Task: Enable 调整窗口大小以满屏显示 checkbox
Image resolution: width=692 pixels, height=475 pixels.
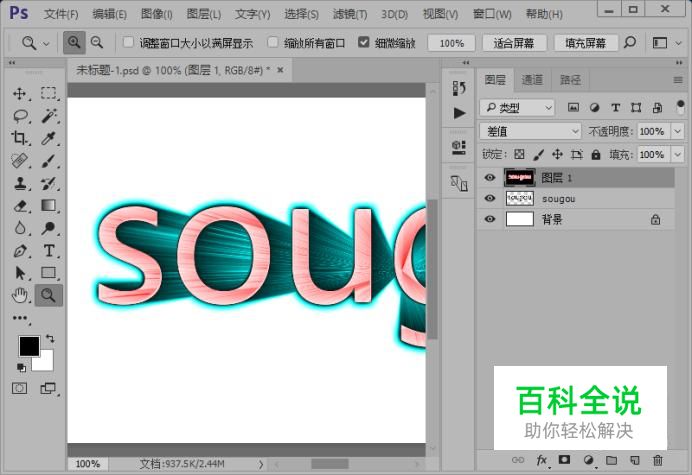Action: pos(128,42)
